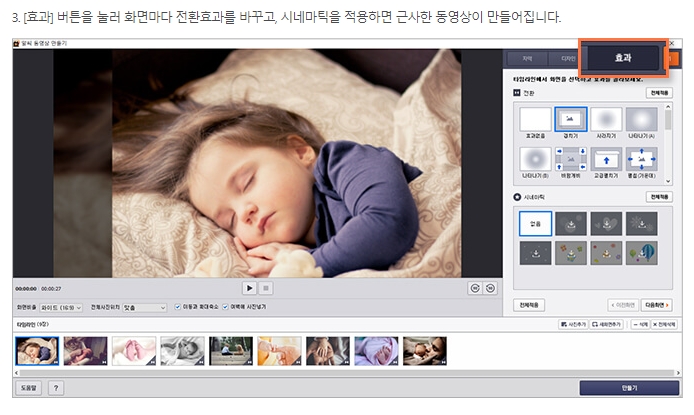Click the 만들기 create button

click(629, 388)
